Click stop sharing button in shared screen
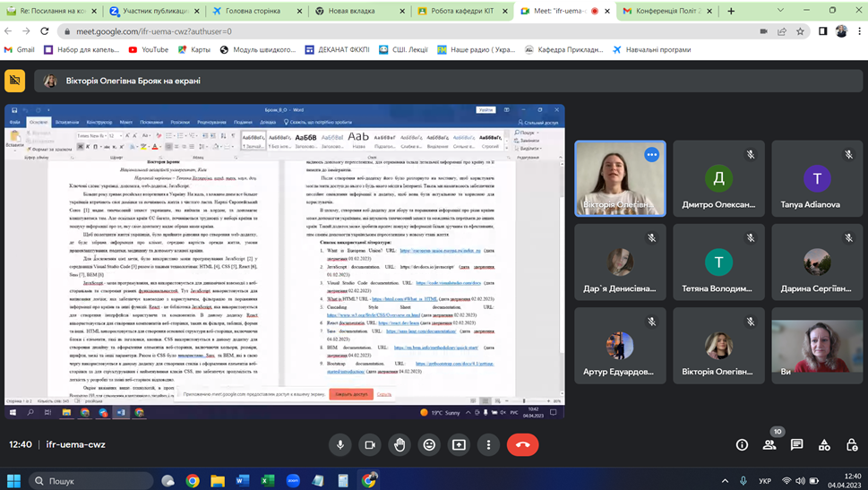This screenshot has width=868, height=490. coord(351,394)
